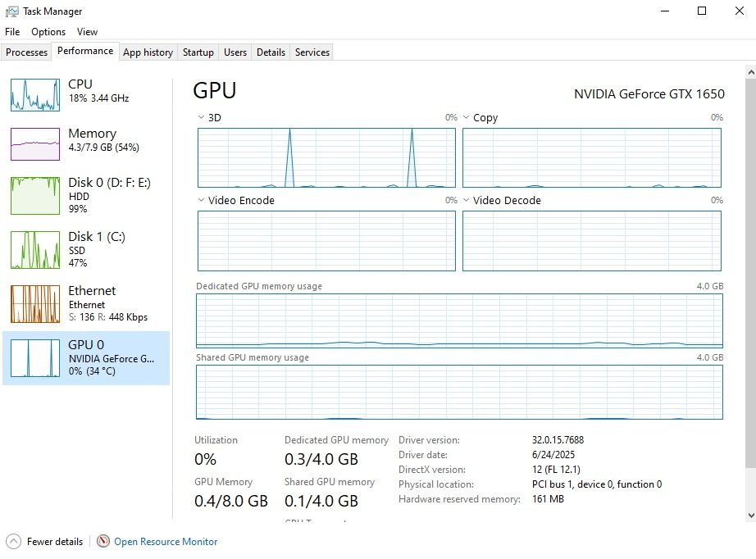Switch to the Processes tab
The height and width of the screenshot is (559, 756).
coord(26,52)
